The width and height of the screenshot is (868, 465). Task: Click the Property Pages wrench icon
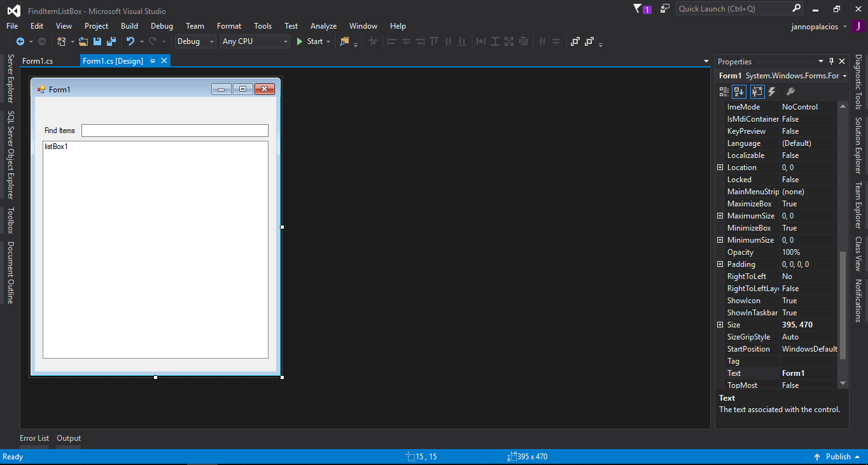[790, 92]
